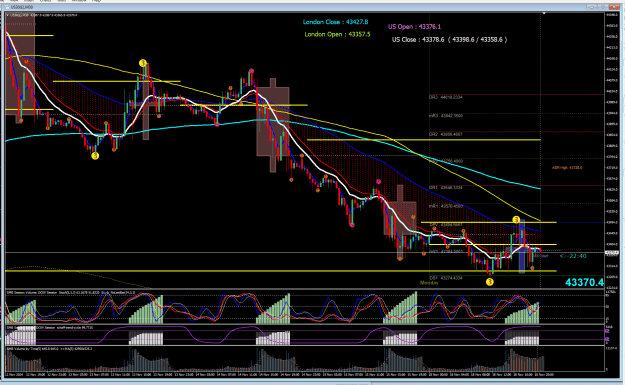Image resolution: width=625 pixels, height=385 pixels.
Task: Click the chart shift triangle marker at chart top
Action: (544, 14)
